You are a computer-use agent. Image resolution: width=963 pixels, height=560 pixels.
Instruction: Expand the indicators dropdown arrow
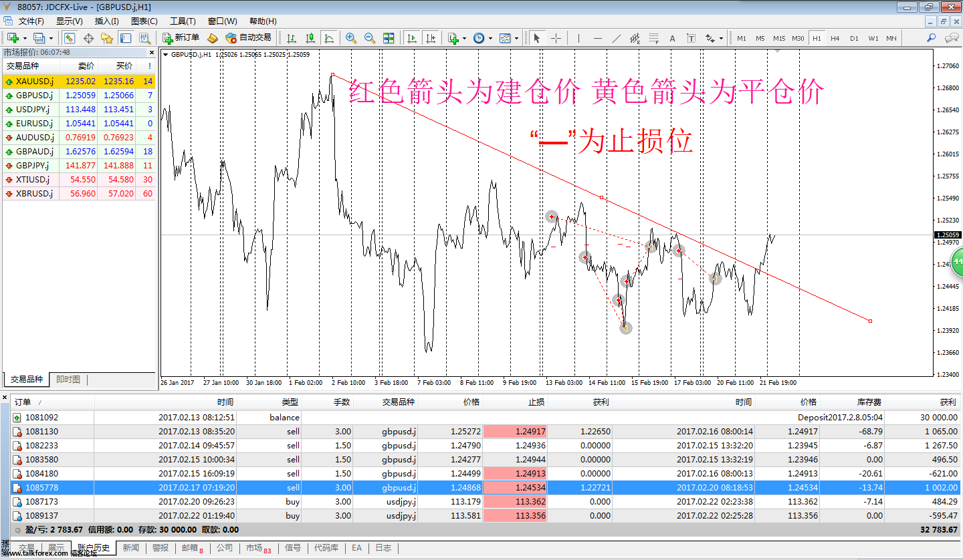pyautogui.click(x=464, y=38)
